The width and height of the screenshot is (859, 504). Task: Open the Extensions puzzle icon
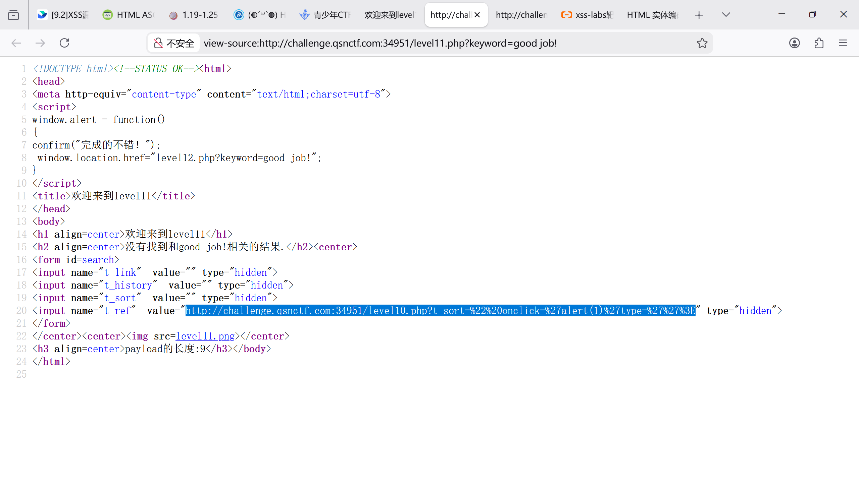click(x=819, y=43)
